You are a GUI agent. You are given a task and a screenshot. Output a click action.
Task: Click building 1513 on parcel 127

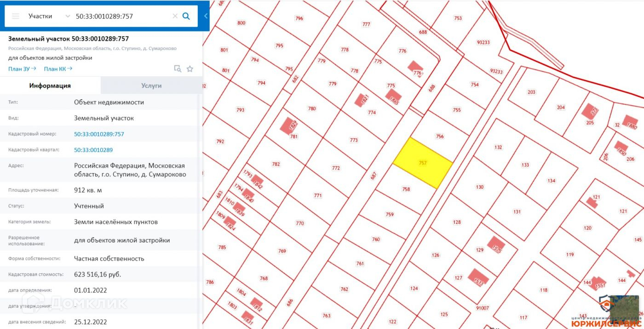(x=478, y=278)
